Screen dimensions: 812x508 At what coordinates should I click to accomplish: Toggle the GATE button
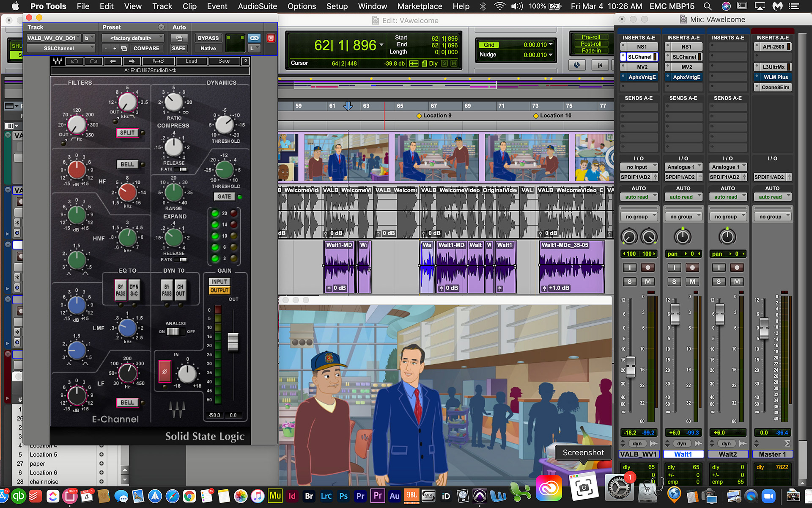point(224,196)
